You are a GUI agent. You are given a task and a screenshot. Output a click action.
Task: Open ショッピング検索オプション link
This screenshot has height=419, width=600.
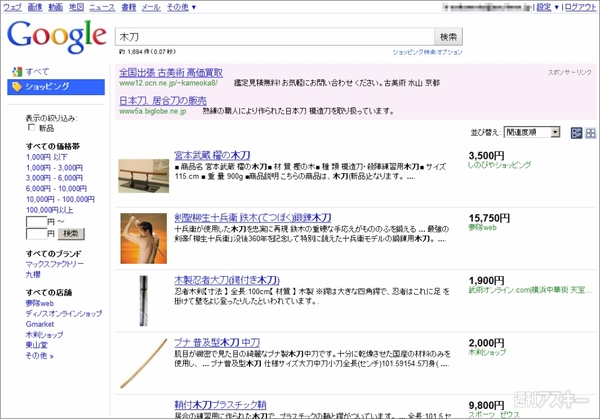[427, 52]
